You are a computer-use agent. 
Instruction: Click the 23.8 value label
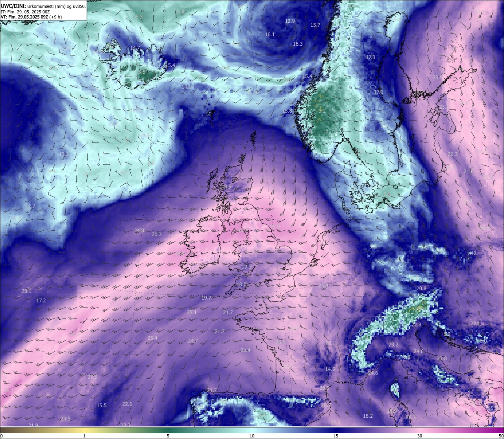click(442, 359)
